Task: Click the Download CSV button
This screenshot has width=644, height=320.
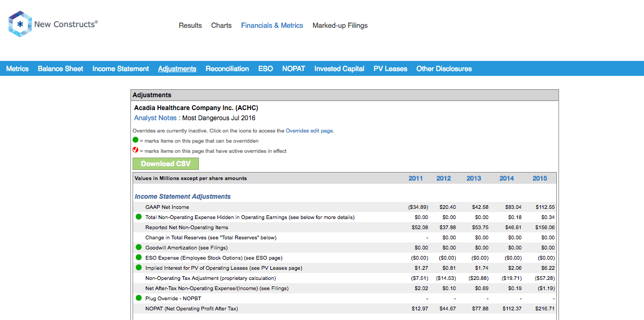Action: [x=166, y=163]
